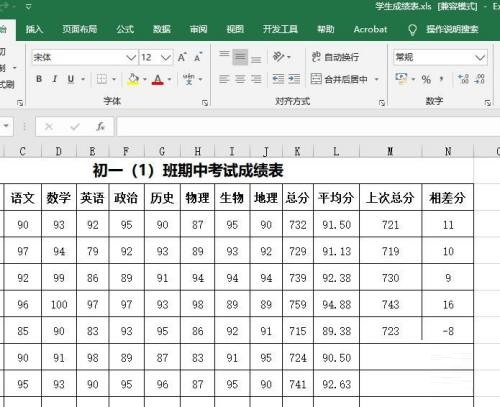Open the 视图 tab

pyautogui.click(x=235, y=29)
